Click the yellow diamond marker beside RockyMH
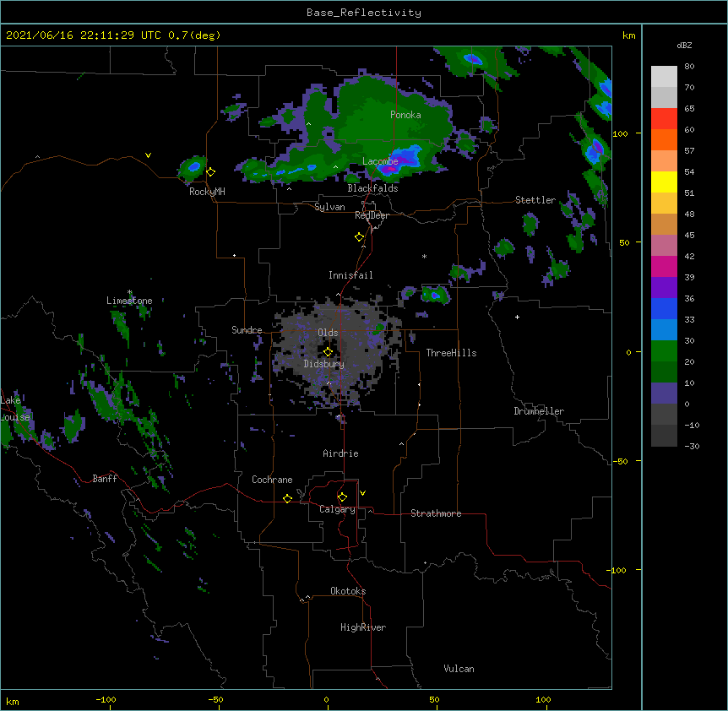The image size is (728, 711). coord(211,172)
